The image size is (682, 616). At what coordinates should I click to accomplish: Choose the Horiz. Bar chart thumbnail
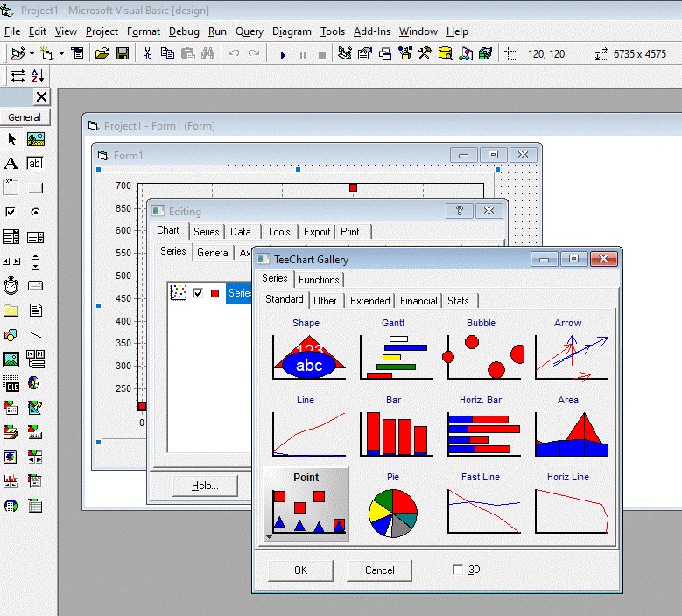click(481, 429)
